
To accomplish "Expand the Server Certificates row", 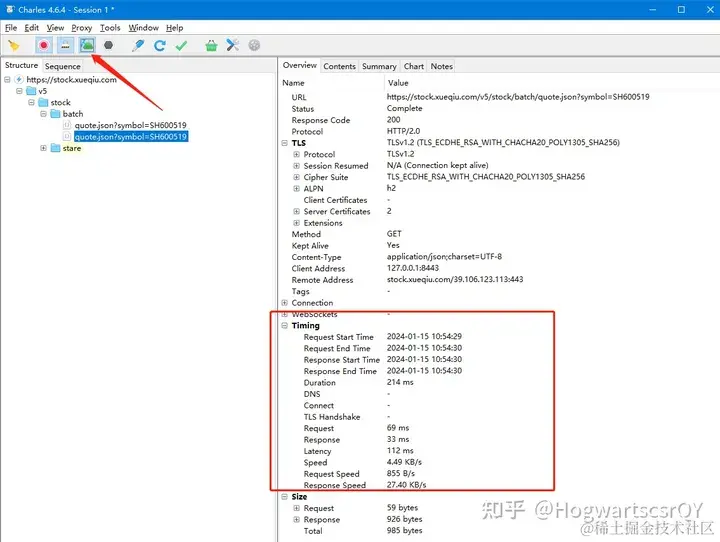I will (x=297, y=211).
